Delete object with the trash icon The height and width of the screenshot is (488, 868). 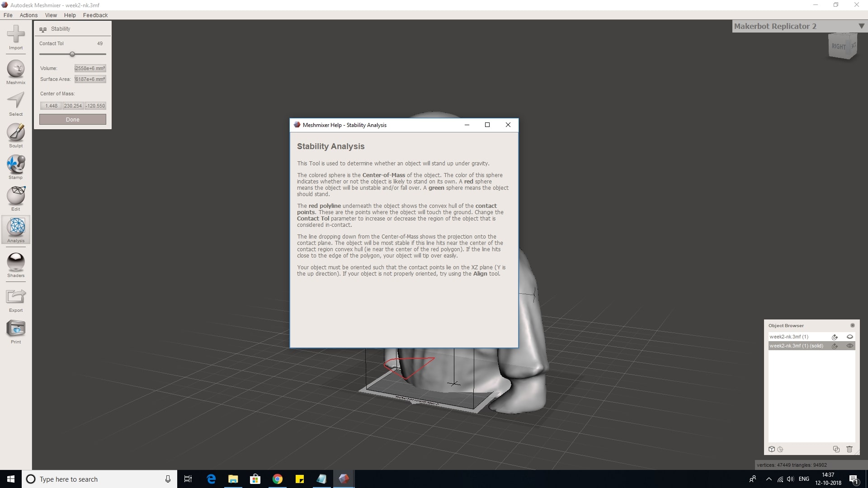coord(849,449)
